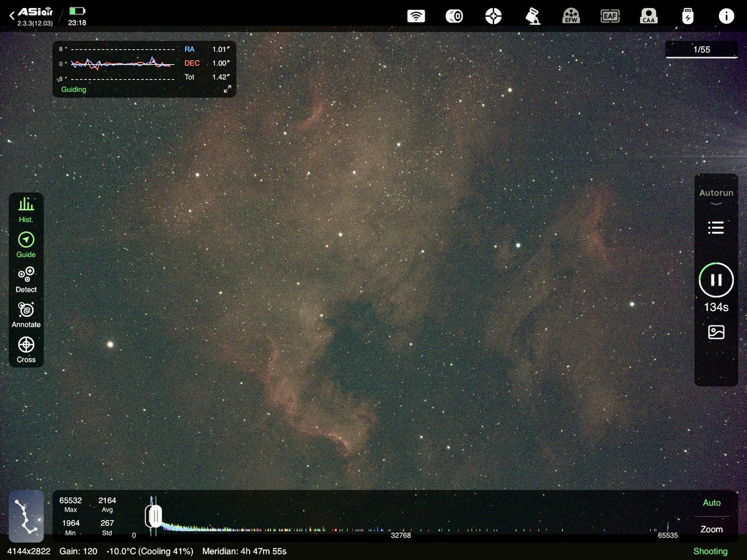Pause the running exposure
The image size is (747, 560).
tap(716, 280)
